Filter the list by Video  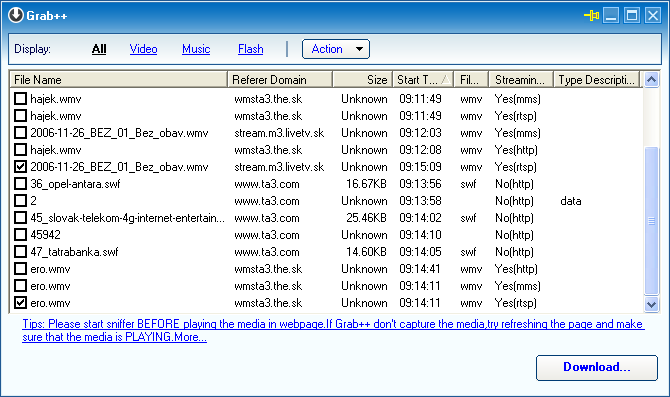click(143, 49)
